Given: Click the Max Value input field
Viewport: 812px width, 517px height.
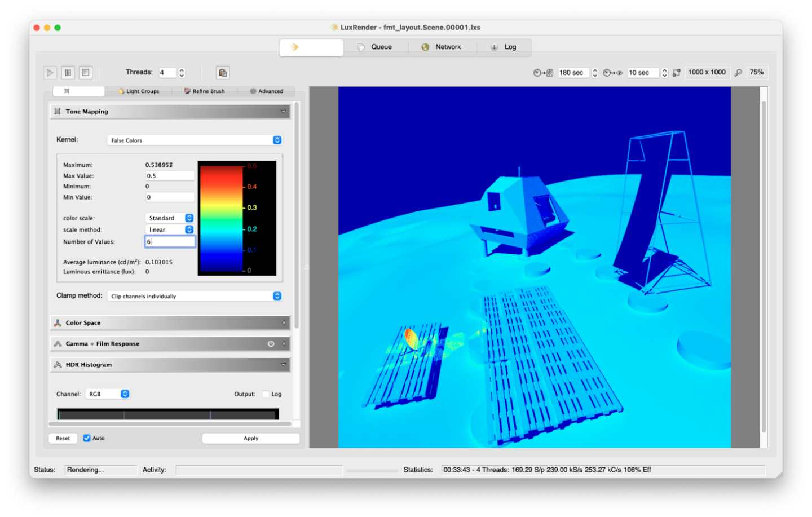Looking at the screenshot, I should click(x=170, y=176).
